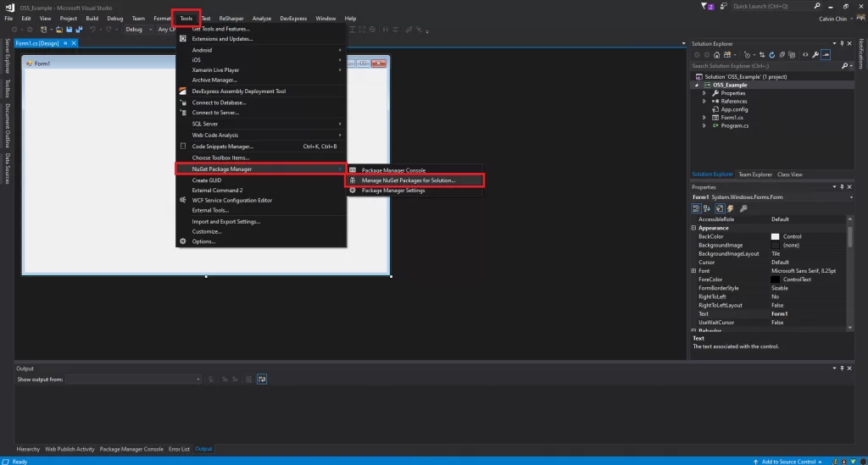Open the Package Manager Console bottom tab

click(131, 449)
